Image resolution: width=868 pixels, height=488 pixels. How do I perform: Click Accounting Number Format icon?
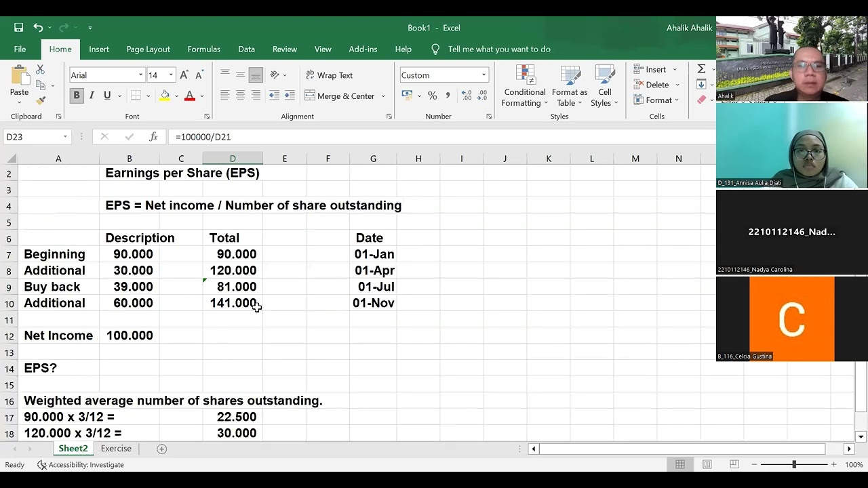tap(407, 96)
